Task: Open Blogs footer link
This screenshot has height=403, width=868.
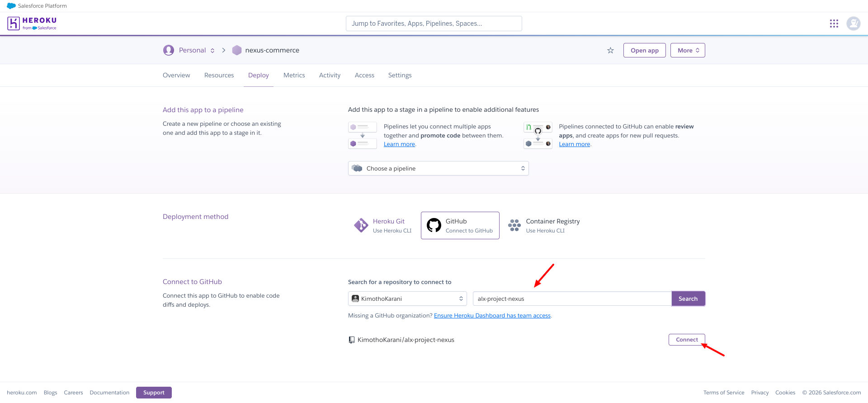Action: pos(51,393)
